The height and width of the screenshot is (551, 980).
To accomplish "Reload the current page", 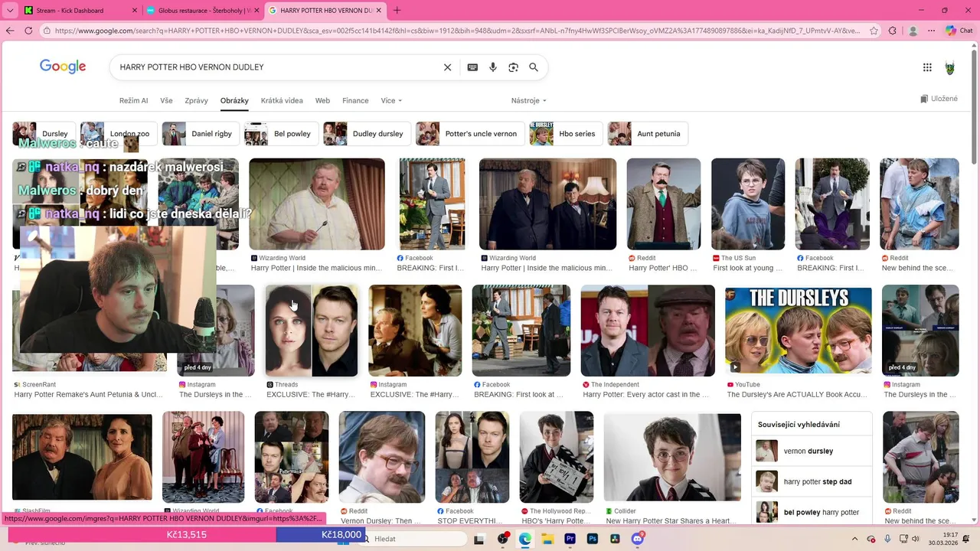I will point(28,31).
